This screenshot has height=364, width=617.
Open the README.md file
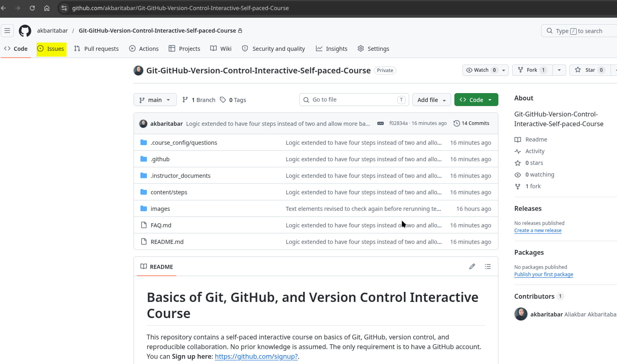tap(167, 242)
